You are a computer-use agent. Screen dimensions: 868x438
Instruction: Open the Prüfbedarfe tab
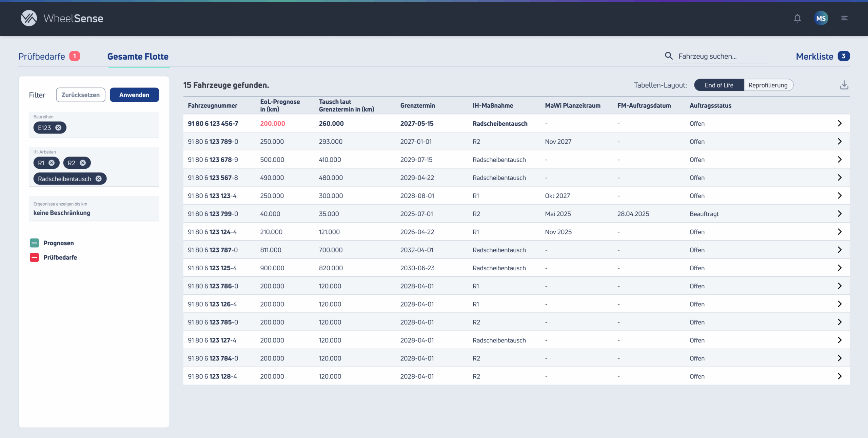coord(49,56)
